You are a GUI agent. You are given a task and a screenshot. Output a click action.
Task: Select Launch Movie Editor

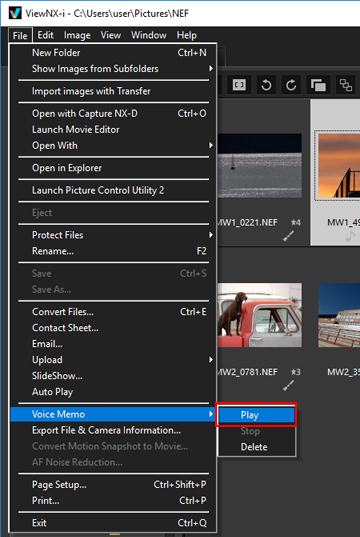(113, 129)
